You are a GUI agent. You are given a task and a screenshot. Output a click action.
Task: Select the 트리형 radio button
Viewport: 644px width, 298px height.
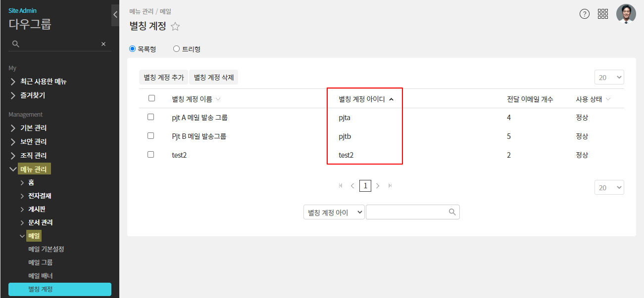(x=176, y=49)
